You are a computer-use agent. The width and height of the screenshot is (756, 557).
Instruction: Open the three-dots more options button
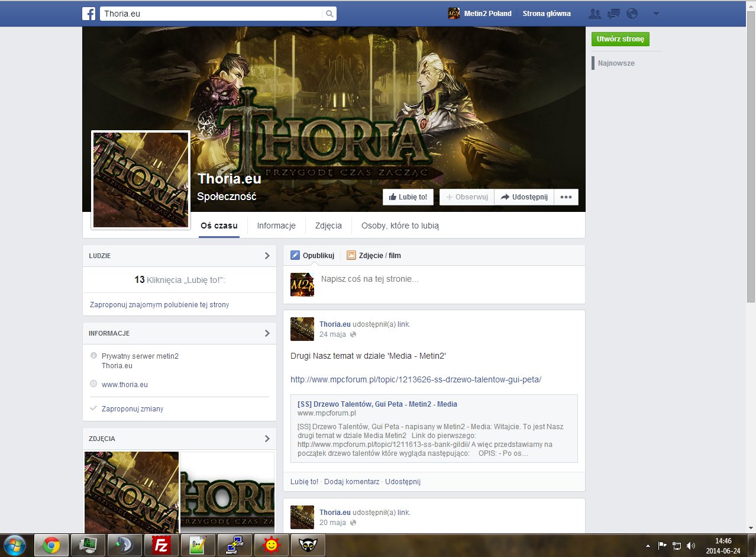[x=566, y=197]
